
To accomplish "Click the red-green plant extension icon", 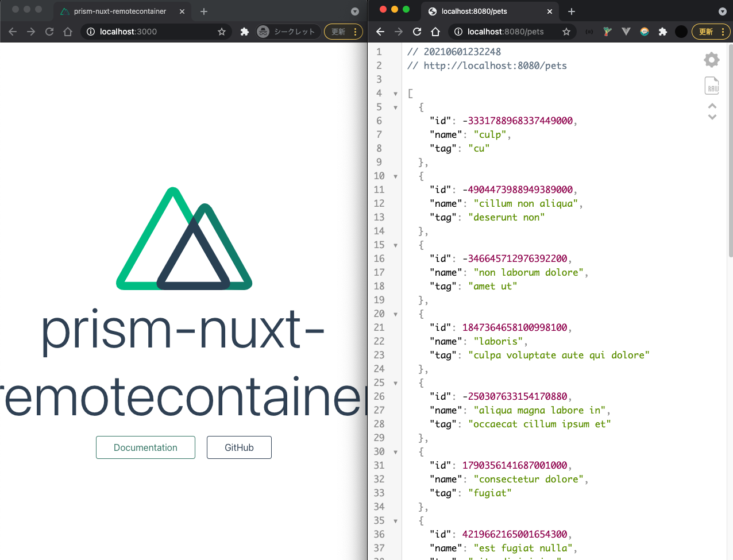I will pos(607,32).
